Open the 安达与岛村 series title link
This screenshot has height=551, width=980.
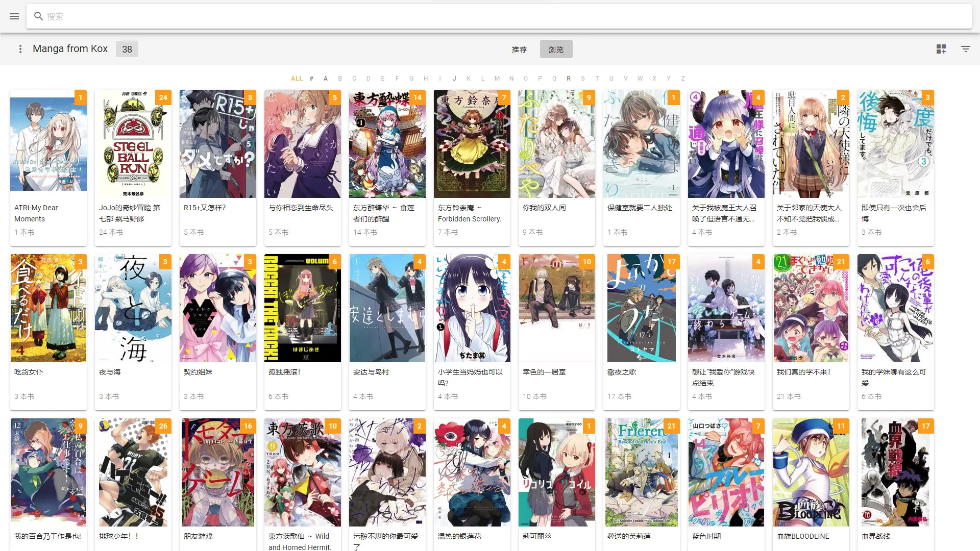[371, 372]
